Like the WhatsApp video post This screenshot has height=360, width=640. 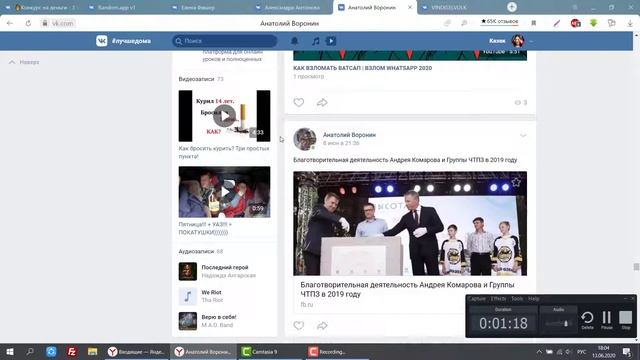point(299,102)
